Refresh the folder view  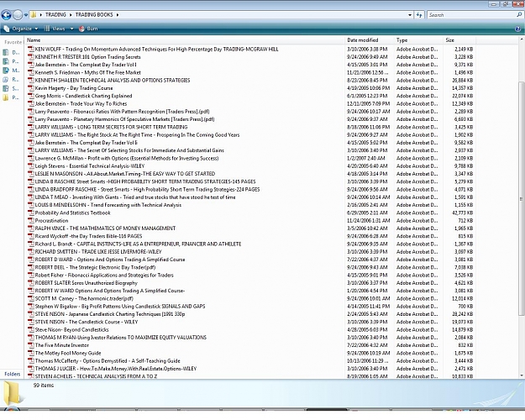click(x=419, y=15)
